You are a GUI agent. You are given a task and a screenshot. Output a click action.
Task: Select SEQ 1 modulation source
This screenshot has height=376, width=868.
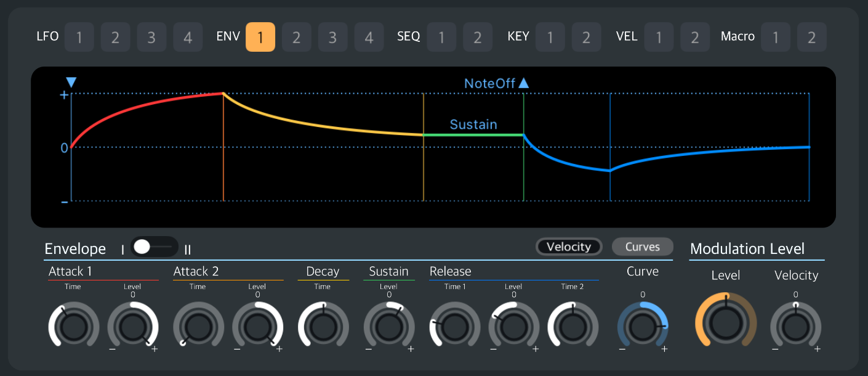coord(441,37)
